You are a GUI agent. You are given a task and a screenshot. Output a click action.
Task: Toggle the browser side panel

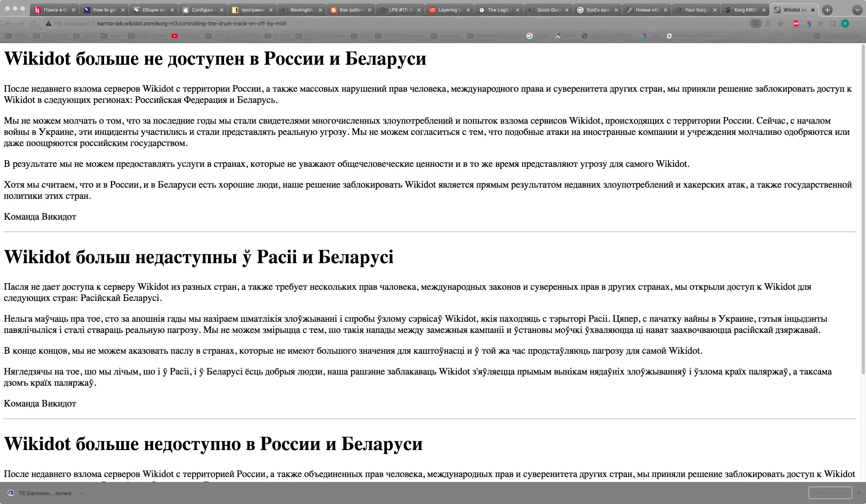pyautogui.click(x=833, y=24)
